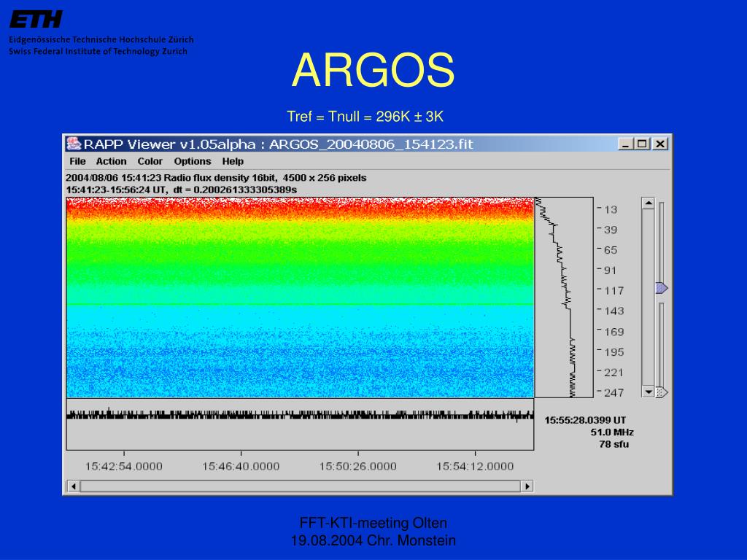Click channel label 169

[614, 332]
